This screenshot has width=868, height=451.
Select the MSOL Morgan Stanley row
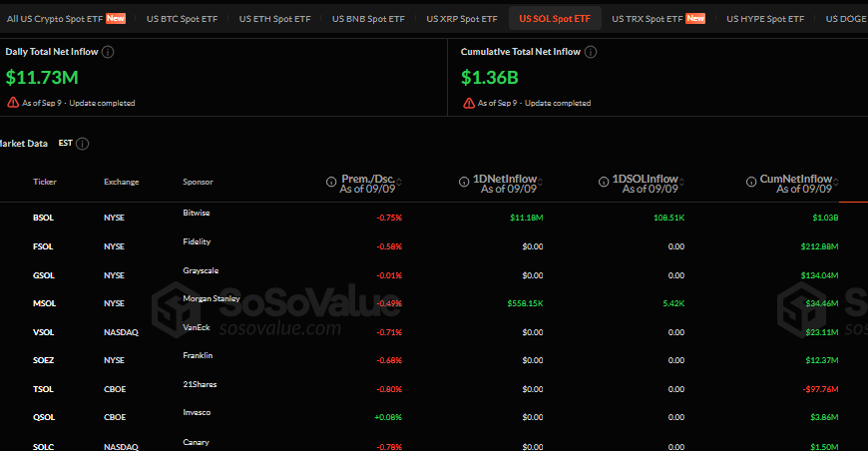coord(434,303)
